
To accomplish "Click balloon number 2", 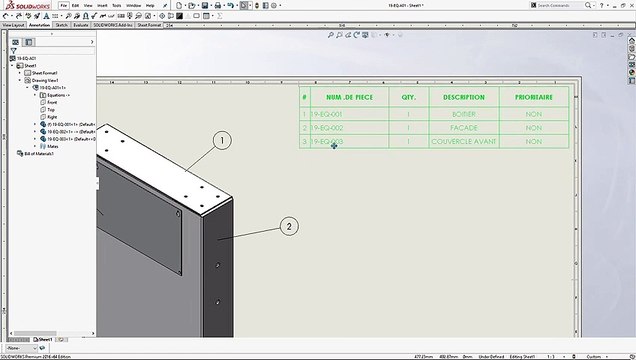I will point(289,226).
